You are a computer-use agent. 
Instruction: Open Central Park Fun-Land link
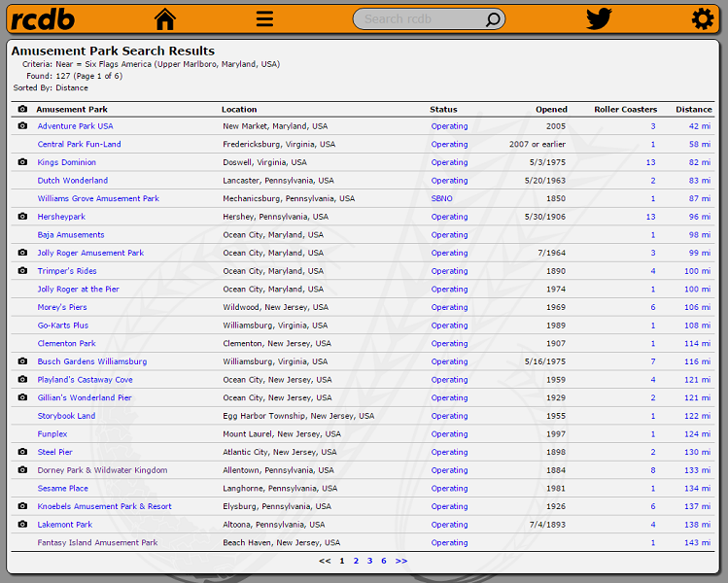tap(79, 145)
